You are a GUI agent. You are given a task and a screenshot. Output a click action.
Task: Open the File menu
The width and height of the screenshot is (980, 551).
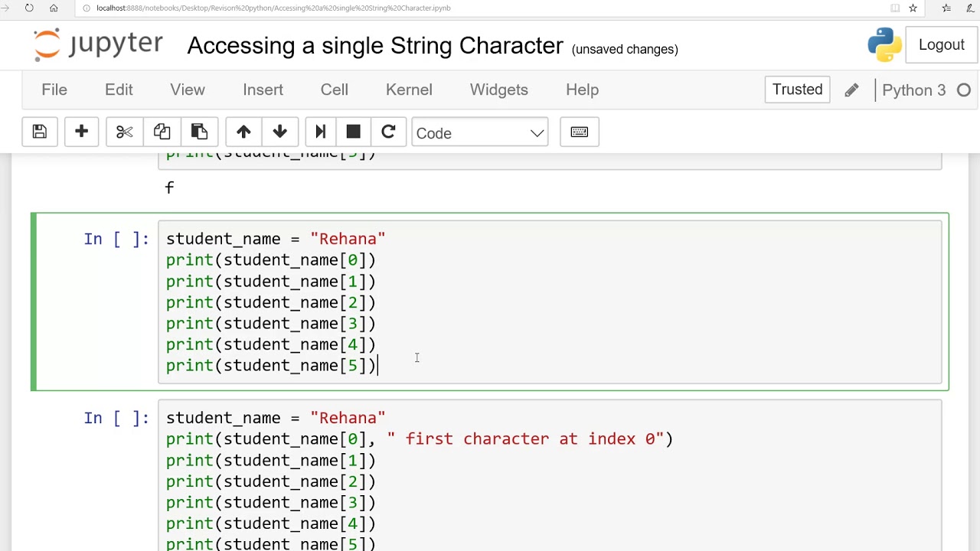tap(54, 90)
